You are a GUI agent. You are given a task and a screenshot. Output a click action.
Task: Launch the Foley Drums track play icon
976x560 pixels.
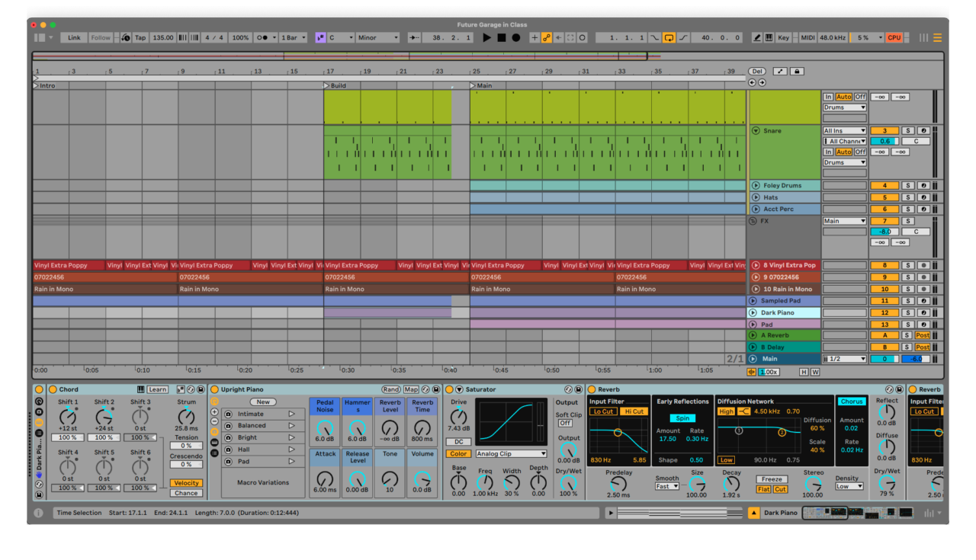click(756, 185)
